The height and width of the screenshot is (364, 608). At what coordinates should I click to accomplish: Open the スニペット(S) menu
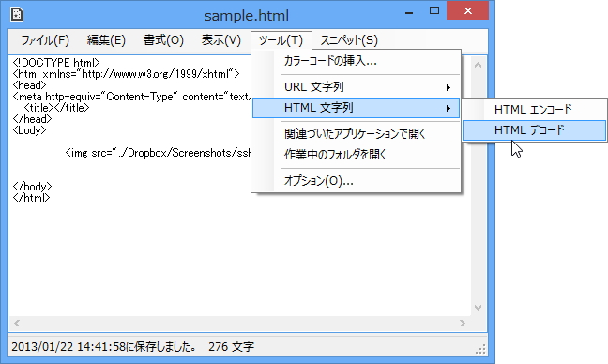coord(349,40)
